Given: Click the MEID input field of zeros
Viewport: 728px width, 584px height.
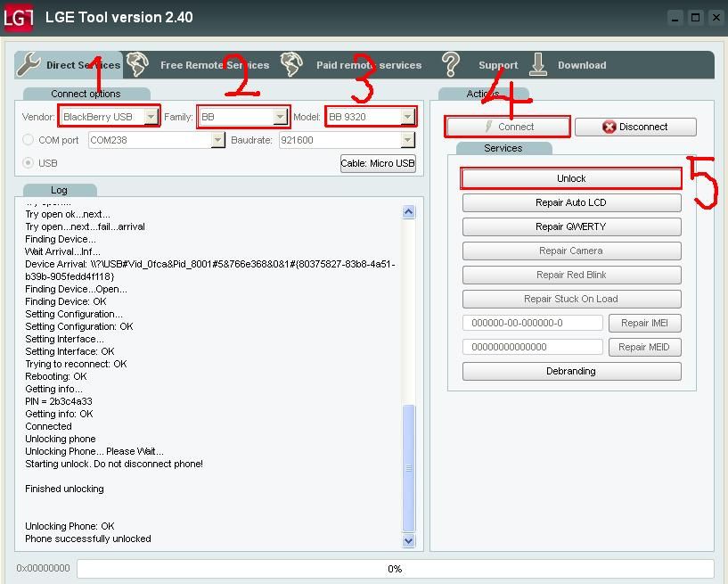Looking at the screenshot, I should coord(533,347).
